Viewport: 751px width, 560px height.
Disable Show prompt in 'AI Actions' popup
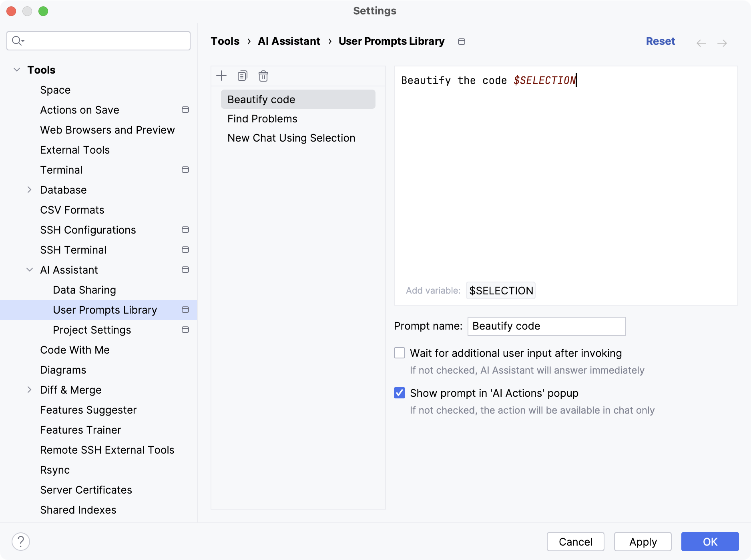[x=399, y=393]
